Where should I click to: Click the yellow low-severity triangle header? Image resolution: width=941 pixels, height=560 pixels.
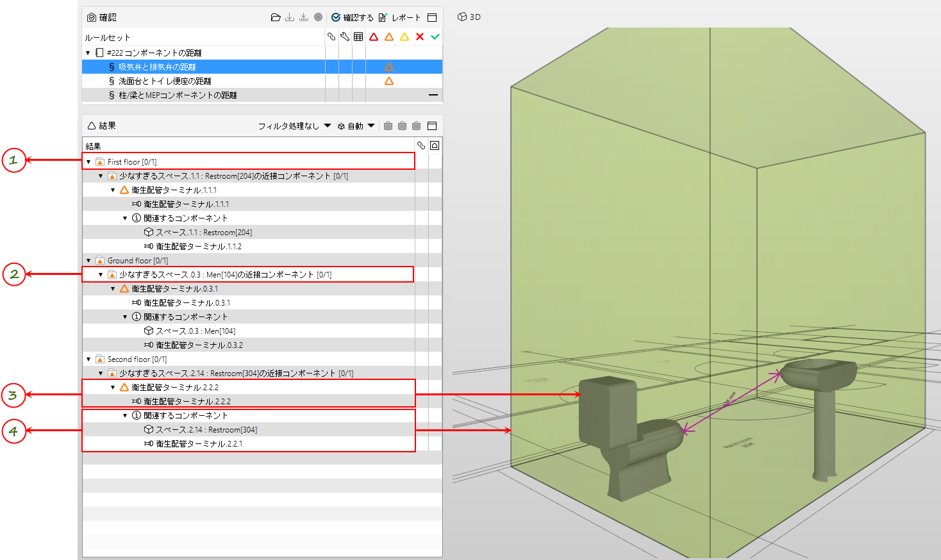[404, 37]
